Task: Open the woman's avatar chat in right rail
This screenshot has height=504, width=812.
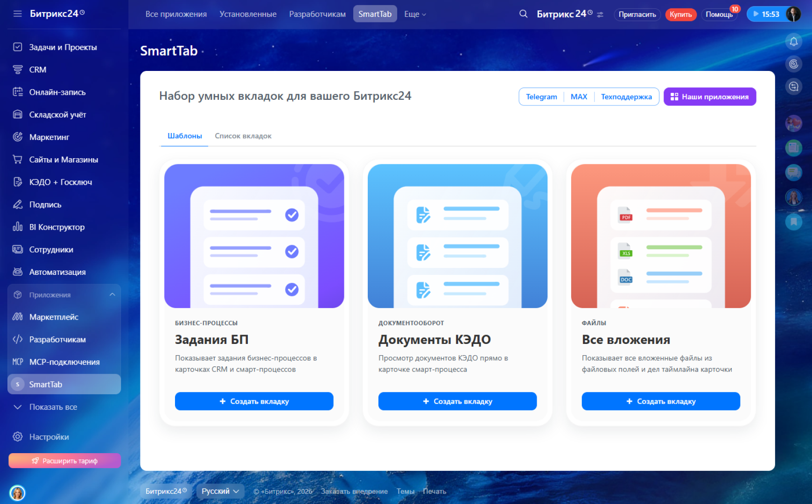Action: click(793, 197)
